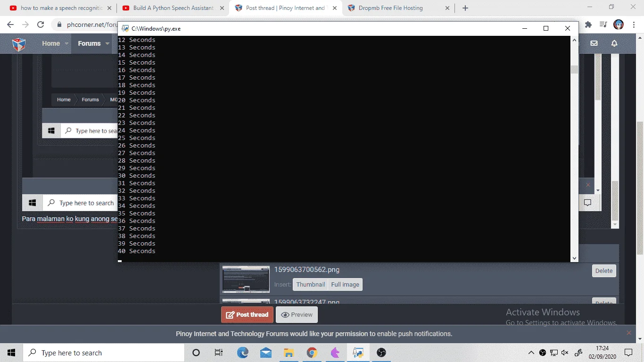Viewport: 644px width, 362px height.
Task: Open the forum inbox envelope icon
Action: (x=594, y=43)
